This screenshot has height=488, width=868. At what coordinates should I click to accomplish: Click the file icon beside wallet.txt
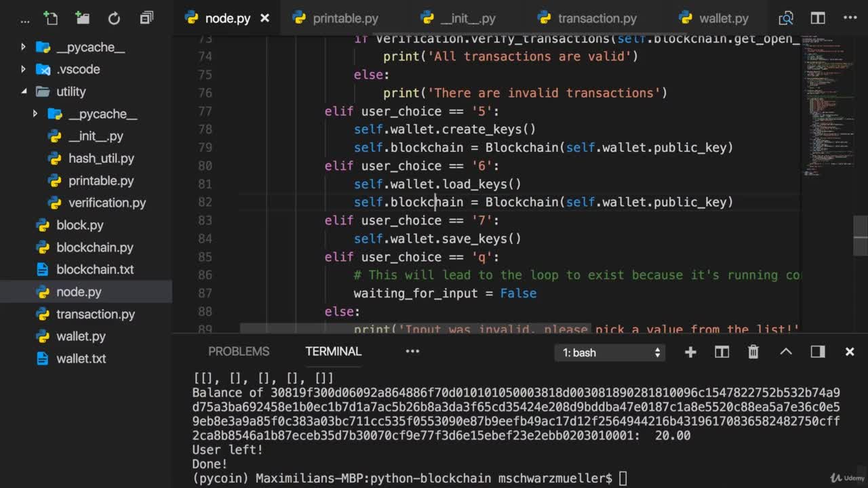(43, 359)
